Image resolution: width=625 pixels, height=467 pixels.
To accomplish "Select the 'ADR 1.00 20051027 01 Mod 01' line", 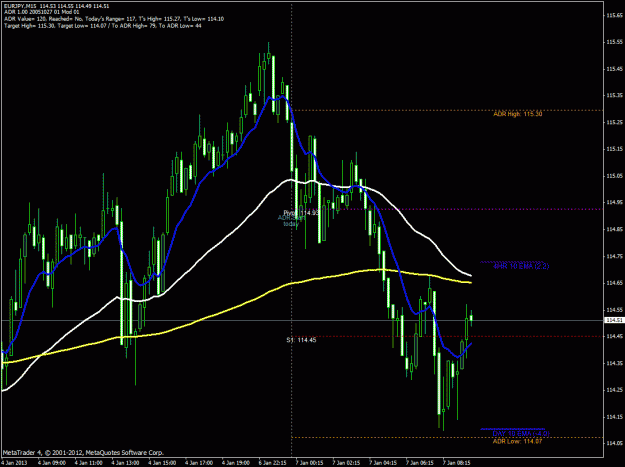I will (x=42, y=12).
